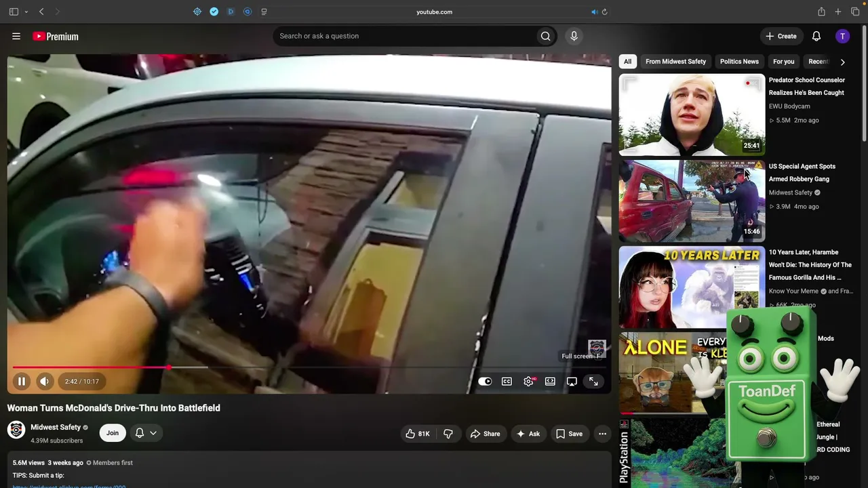Pause the video with the pause button

[22, 382]
